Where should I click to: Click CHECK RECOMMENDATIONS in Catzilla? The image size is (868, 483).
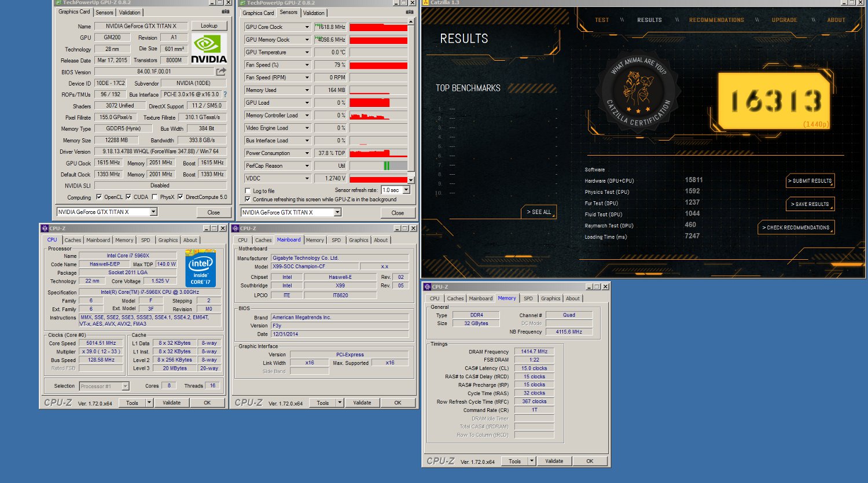pyautogui.click(x=796, y=228)
